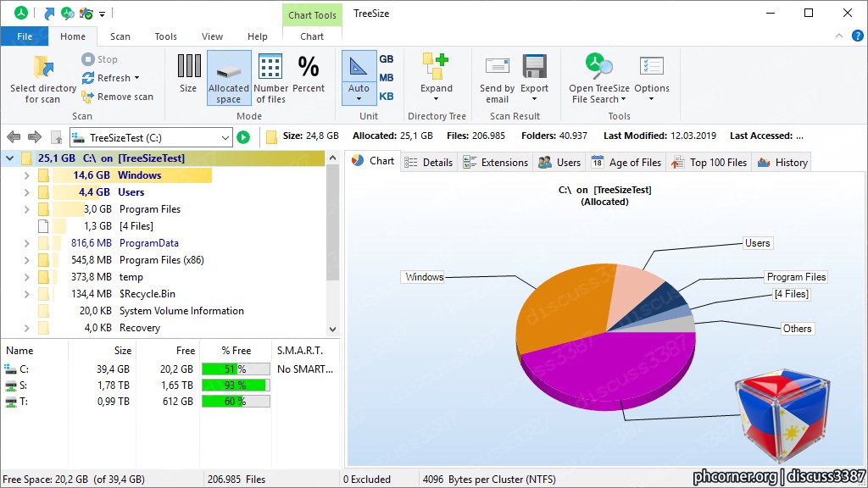Switch to the Users tab
The image size is (868, 488).
[559, 162]
